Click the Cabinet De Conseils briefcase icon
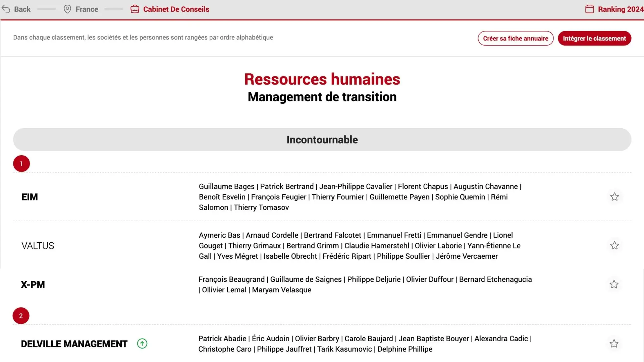644x362 pixels. click(135, 9)
